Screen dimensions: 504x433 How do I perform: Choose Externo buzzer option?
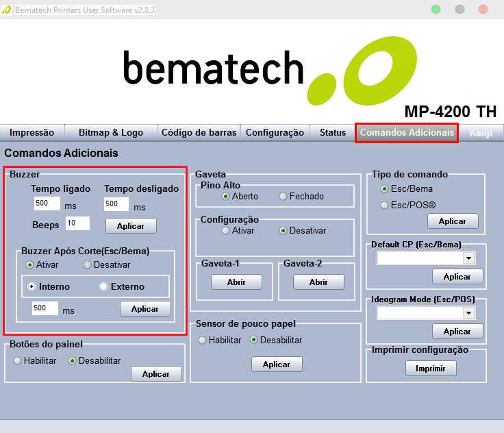click(x=104, y=286)
